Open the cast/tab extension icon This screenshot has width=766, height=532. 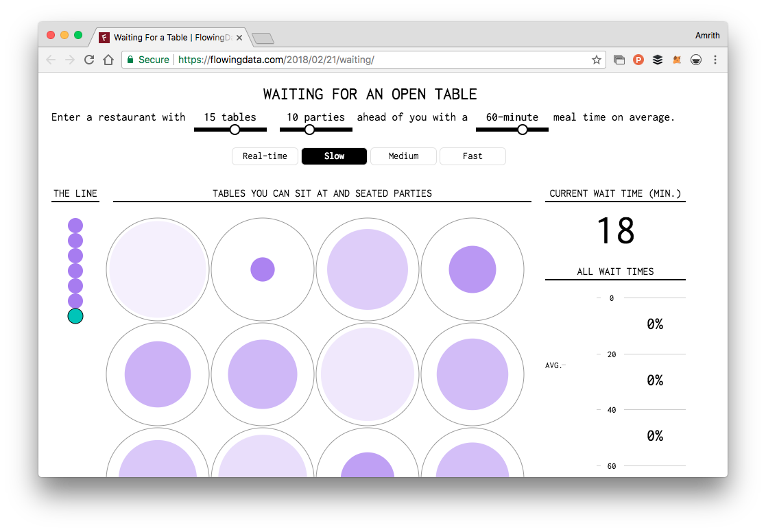coord(619,60)
